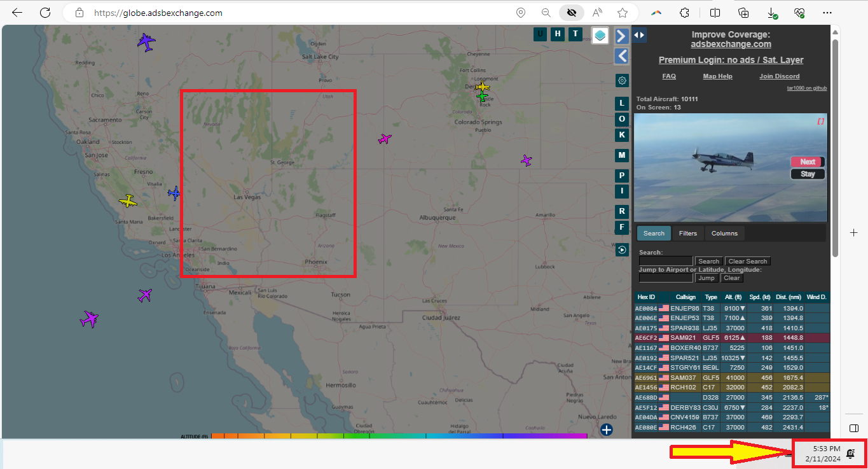This screenshot has height=469, width=868.
Task: Switch to the Filters tab
Action: point(688,234)
